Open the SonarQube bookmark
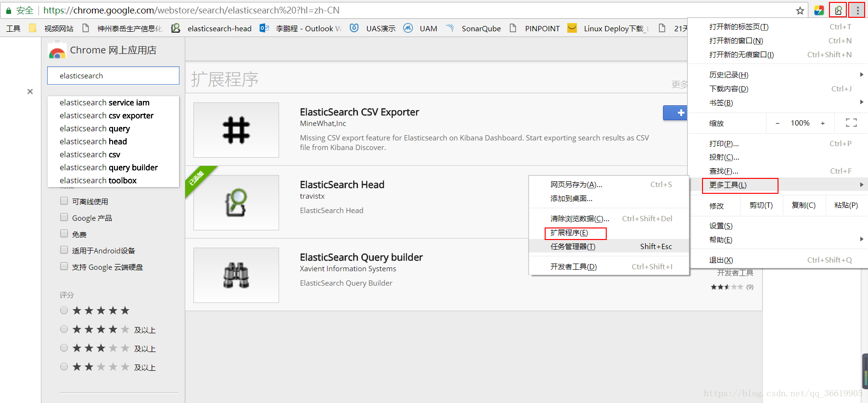This screenshot has height=403, width=868. tap(473, 28)
